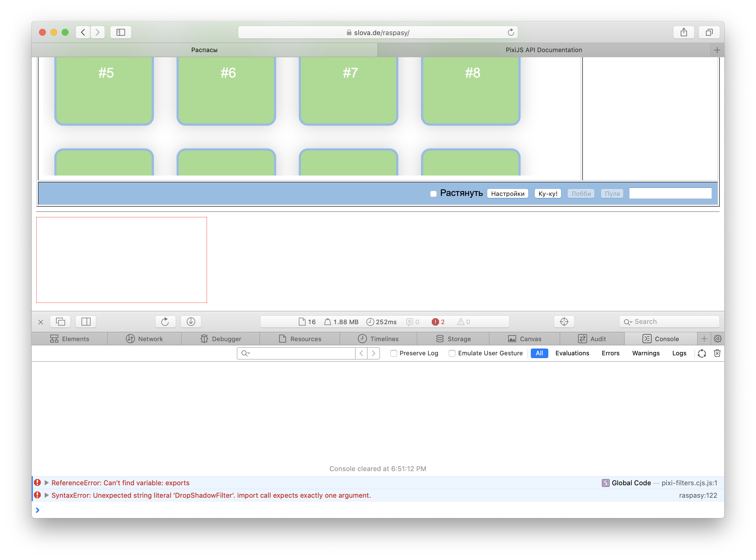Click the Ку-ку! button
The width and height of the screenshot is (756, 560).
tap(547, 193)
